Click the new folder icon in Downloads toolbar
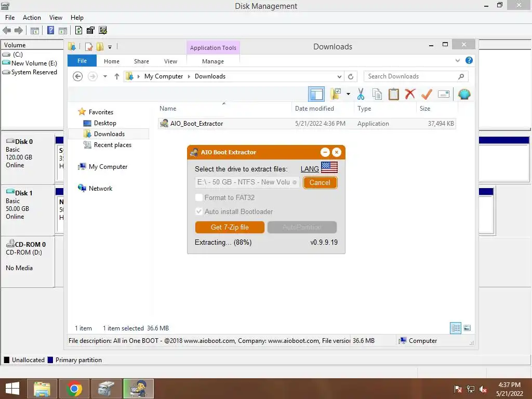Viewport: 532px width, 399px height. pos(336,95)
